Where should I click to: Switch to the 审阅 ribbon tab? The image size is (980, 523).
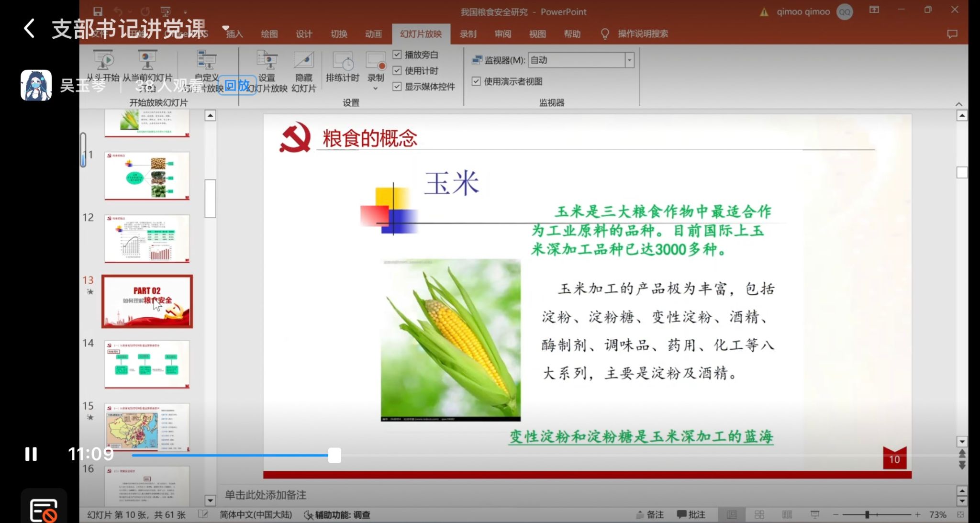pos(503,34)
